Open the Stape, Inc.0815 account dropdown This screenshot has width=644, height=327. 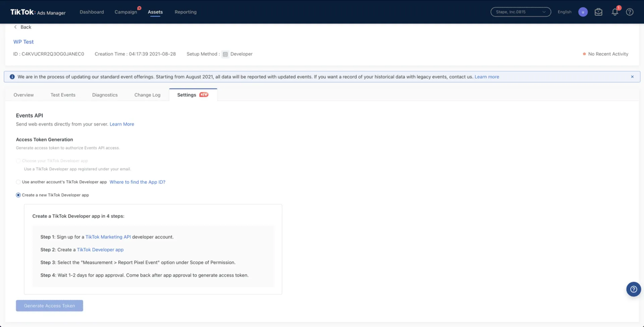[521, 12]
